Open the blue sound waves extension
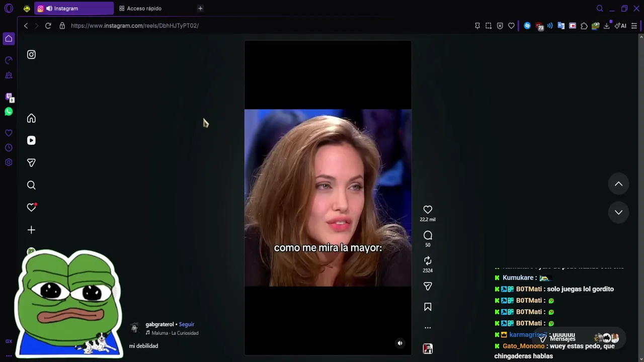Screen dimensions: 644x362 (550, 26)
